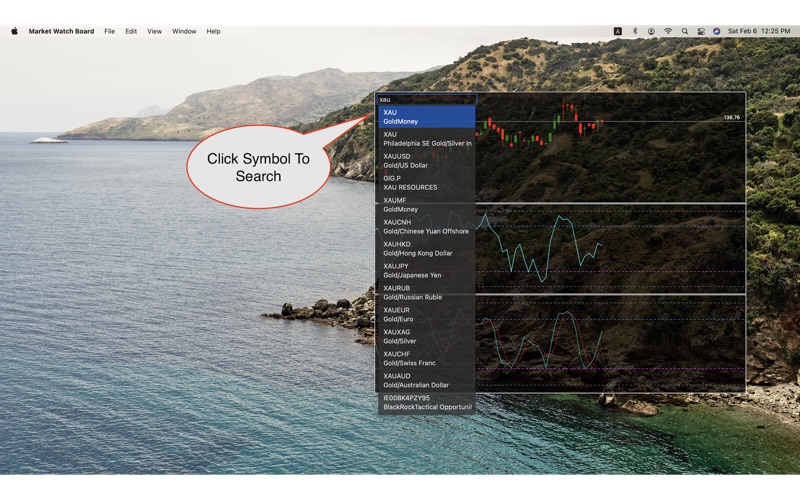Open Control Center icon in menu bar
The width and height of the screenshot is (800, 500).
pyautogui.click(x=701, y=31)
